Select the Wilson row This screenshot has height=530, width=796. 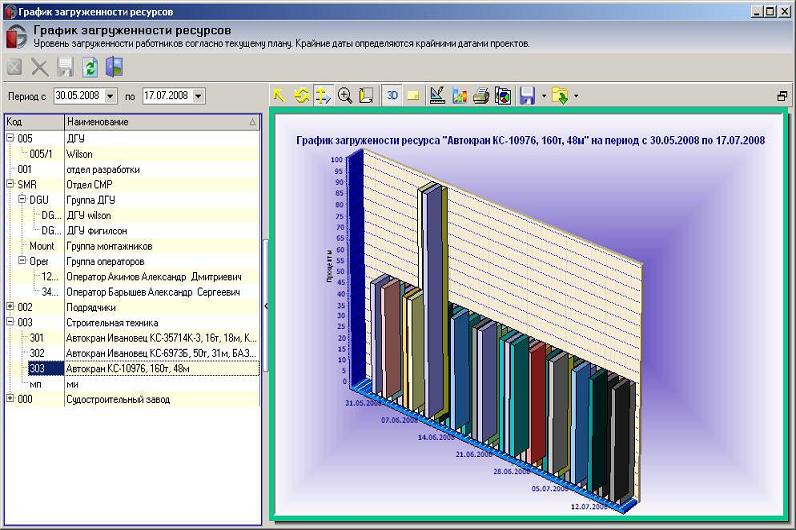coord(132,154)
